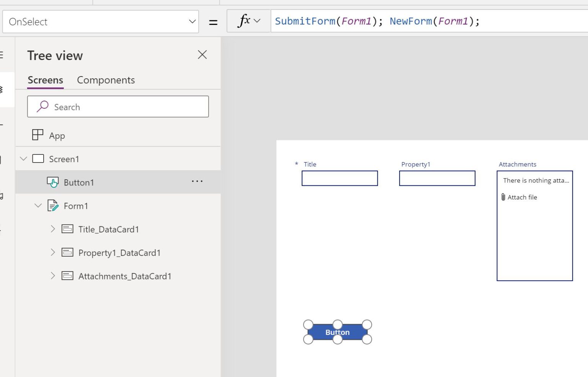Select the Screens tab
The width and height of the screenshot is (588, 377).
click(x=45, y=80)
